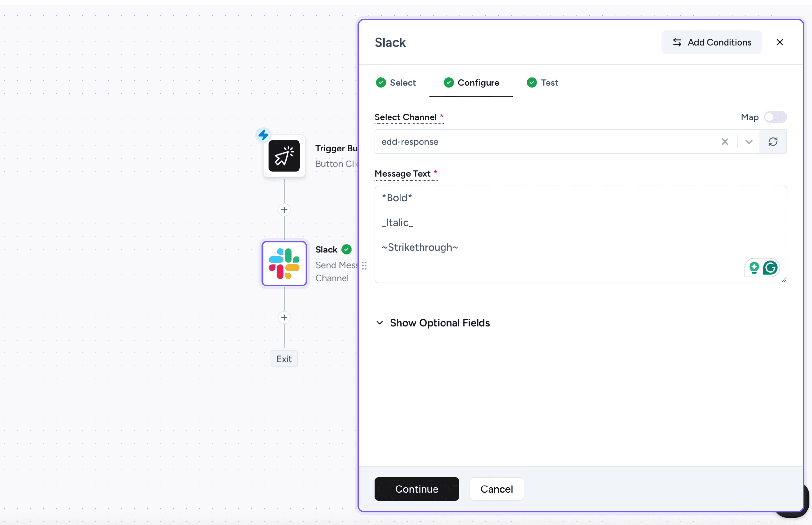The height and width of the screenshot is (525, 812).
Task: Click the plus above Exit node
Action: click(x=284, y=318)
